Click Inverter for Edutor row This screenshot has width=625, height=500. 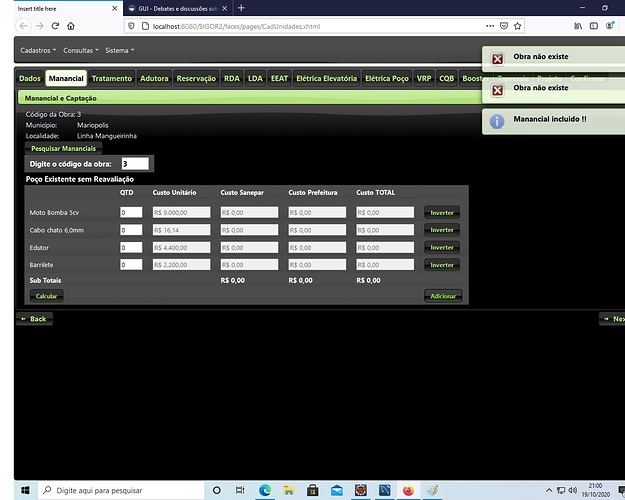[442, 248]
